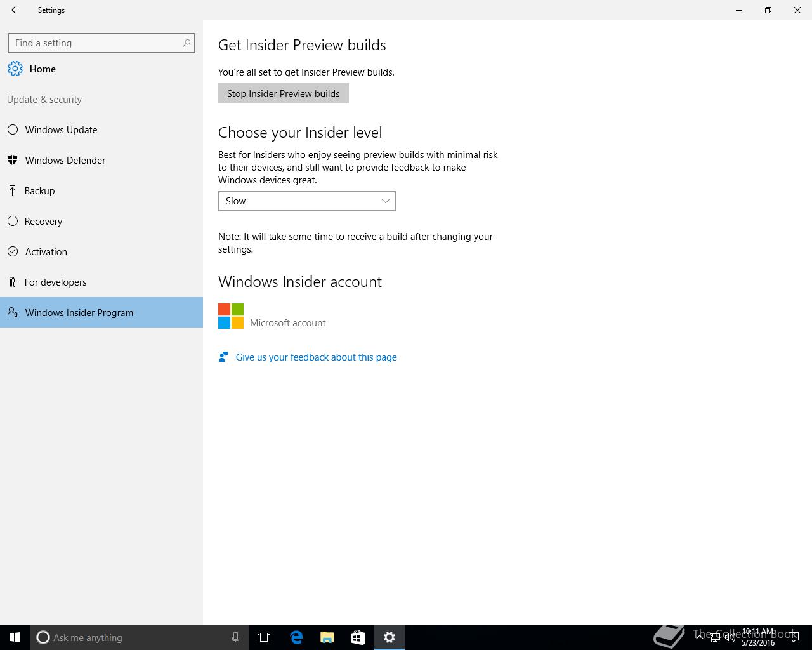Click the Activation checkmark circle icon
The height and width of the screenshot is (650, 812).
[13, 251]
